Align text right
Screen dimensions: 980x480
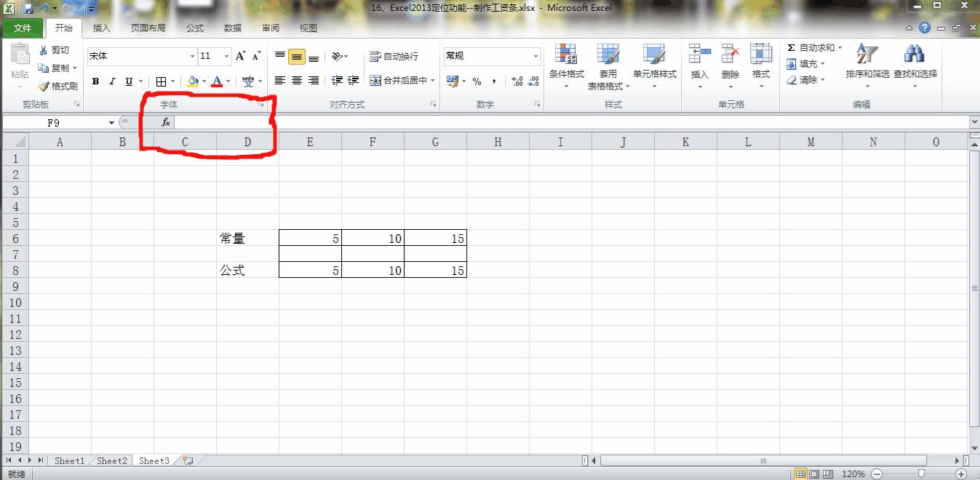point(314,81)
